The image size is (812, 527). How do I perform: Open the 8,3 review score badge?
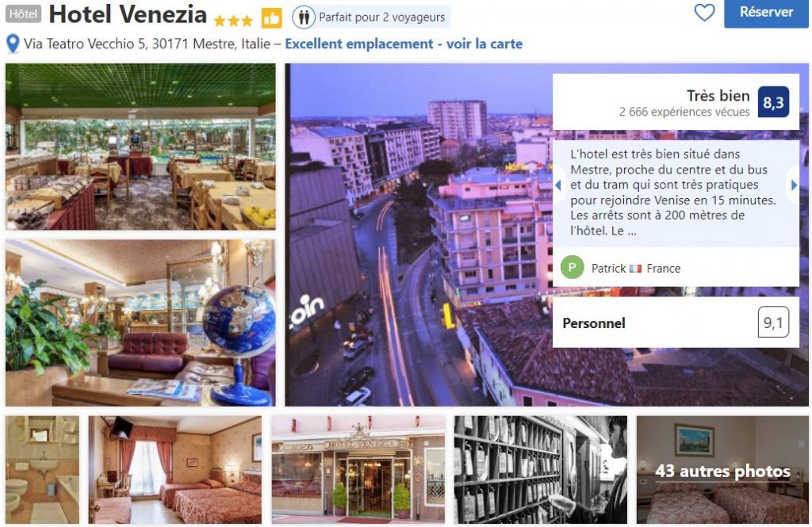[773, 102]
